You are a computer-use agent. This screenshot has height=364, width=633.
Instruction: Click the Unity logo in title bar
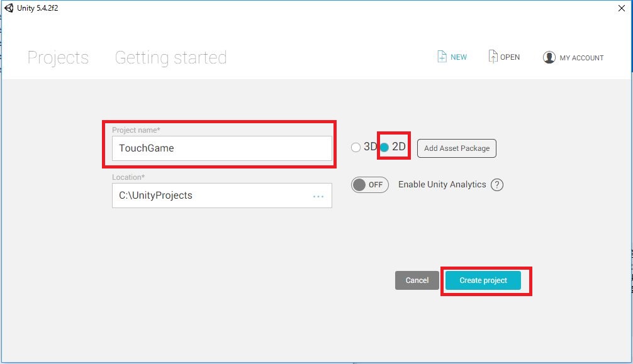click(9, 8)
